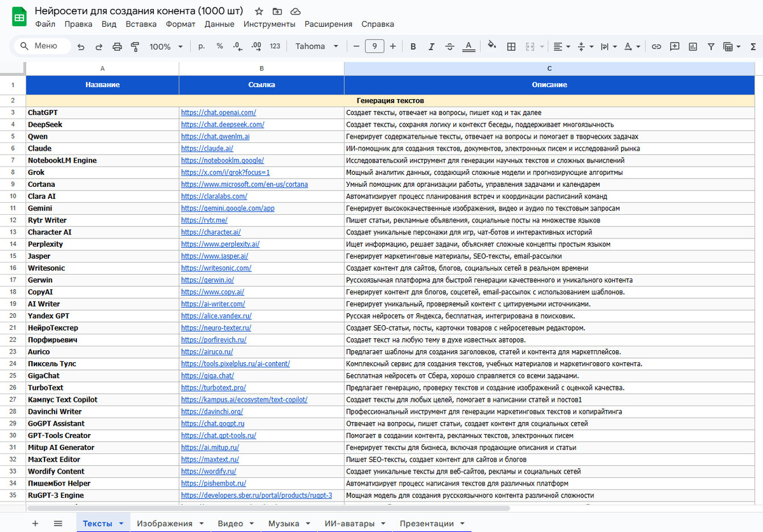Print the spreadsheet
The image size is (763, 532).
click(117, 46)
